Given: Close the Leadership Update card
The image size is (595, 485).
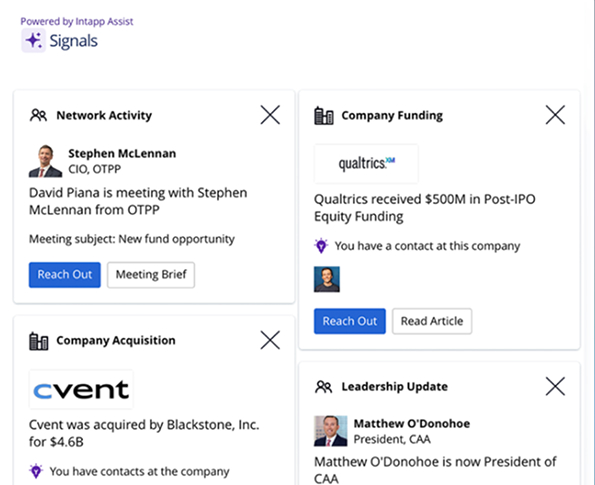Looking at the screenshot, I should [x=555, y=386].
